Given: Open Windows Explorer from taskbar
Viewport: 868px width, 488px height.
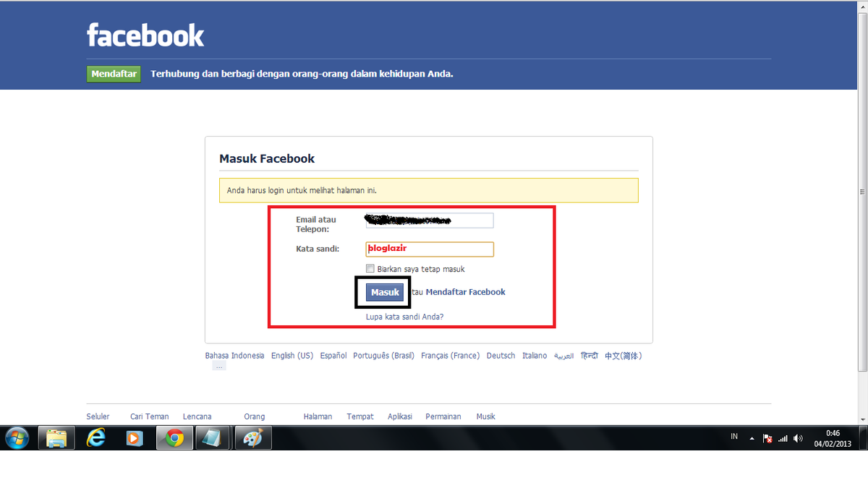Looking at the screenshot, I should pyautogui.click(x=56, y=438).
